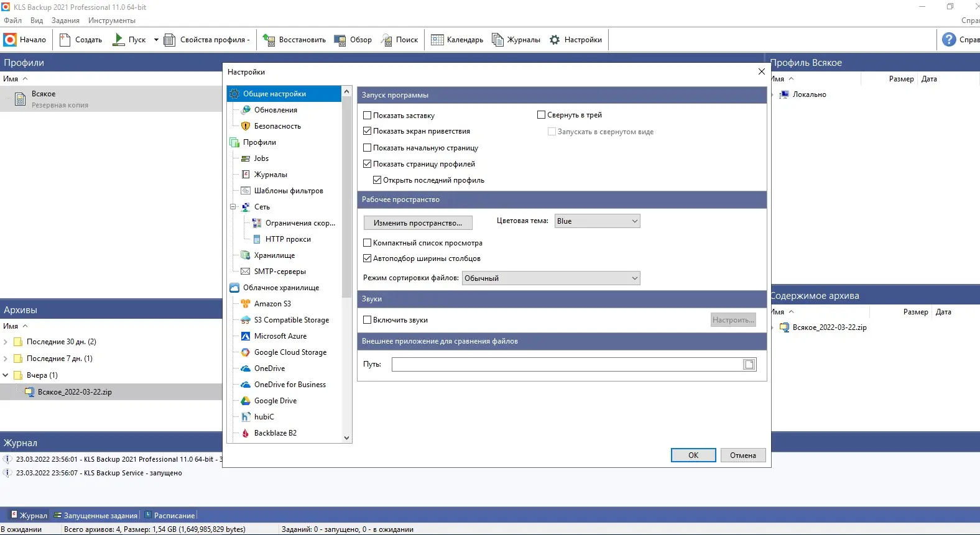Open Режим сортировки файлов dropdown
The height and width of the screenshot is (535, 980).
pyautogui.click(x=551, y=278)
